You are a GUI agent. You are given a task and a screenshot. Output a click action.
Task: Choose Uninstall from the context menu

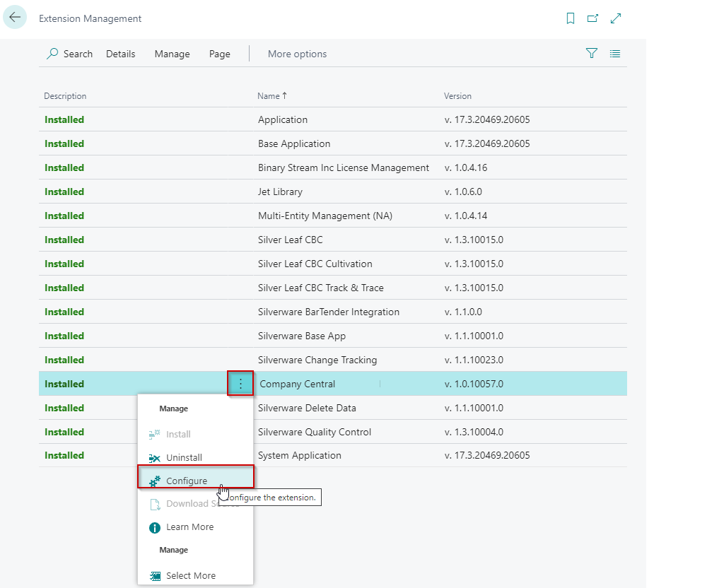click(x=184, y=458)
